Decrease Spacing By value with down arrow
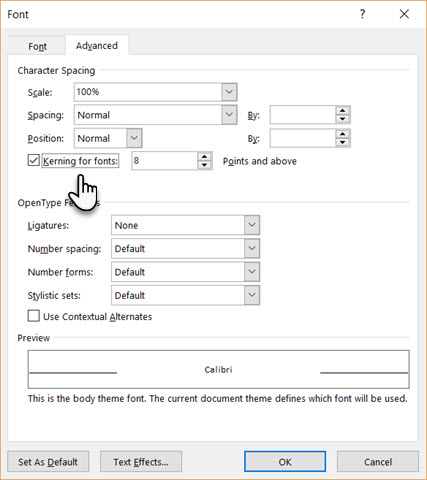This screenshot has height=480, width=427. [343, 119]
